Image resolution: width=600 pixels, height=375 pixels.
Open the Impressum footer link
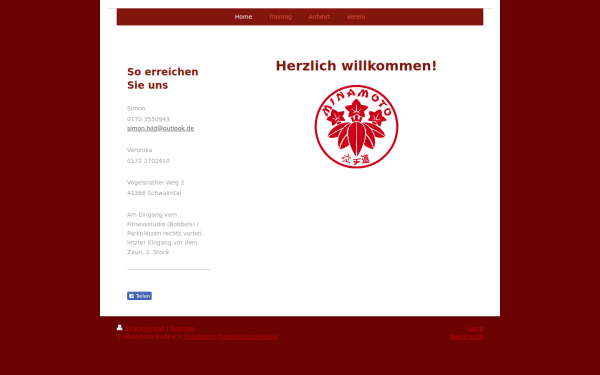pyautogui.click(x=201, y=337)
